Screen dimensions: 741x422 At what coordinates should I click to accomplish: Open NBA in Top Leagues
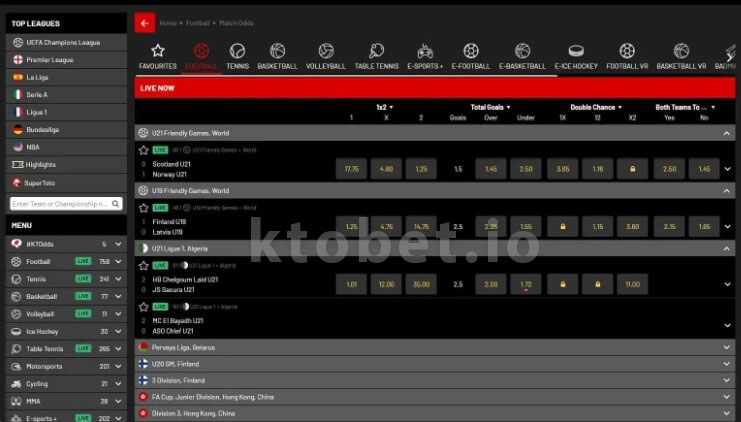pyautogui.click(x=66, y=147)
